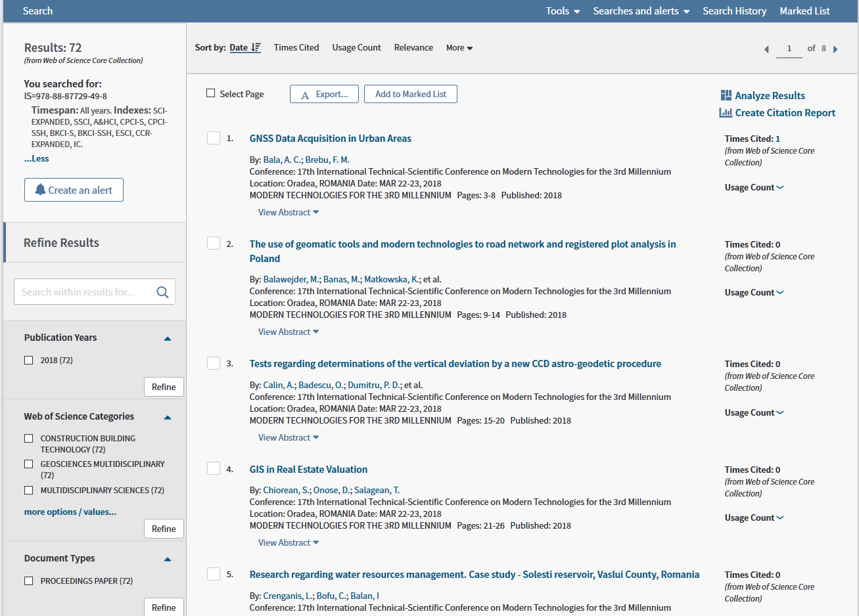Click the search magnifier icon in Refine Results
This screenshot has width=859, height=616.
point(162,292)
